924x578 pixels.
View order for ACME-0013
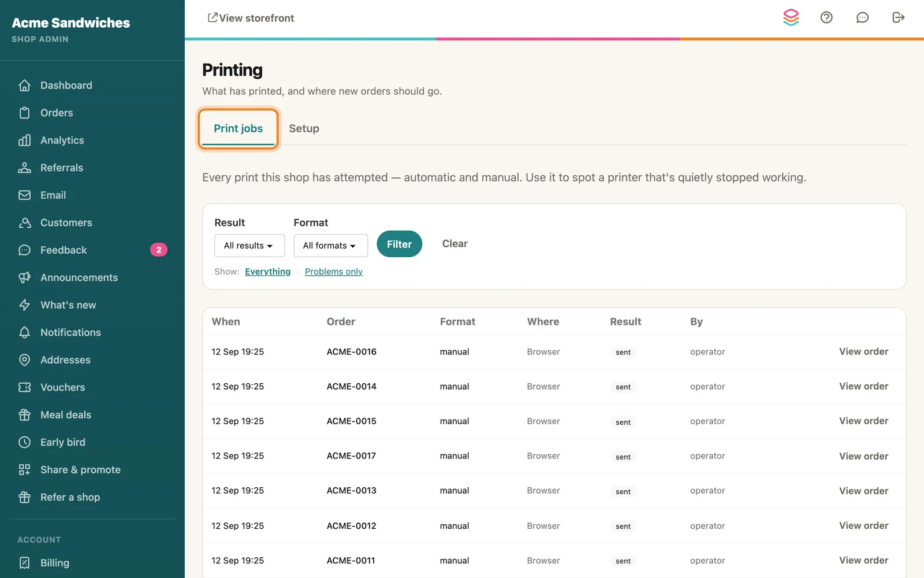pyautogui.click(x=863, y=491)
